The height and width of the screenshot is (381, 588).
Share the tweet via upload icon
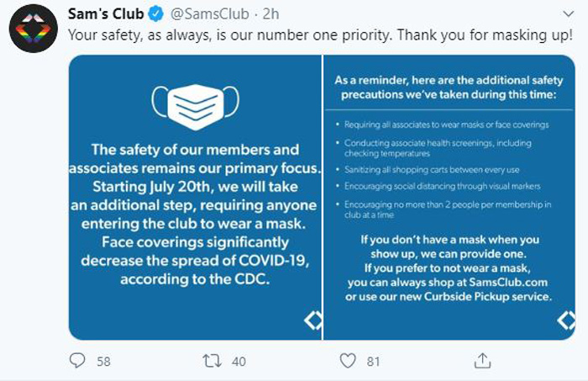tap(482, 361)
